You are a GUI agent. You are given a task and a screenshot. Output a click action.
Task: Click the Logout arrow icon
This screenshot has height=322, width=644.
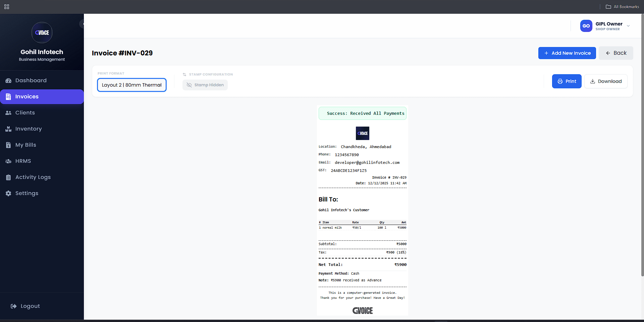click(x=14, y=306)
